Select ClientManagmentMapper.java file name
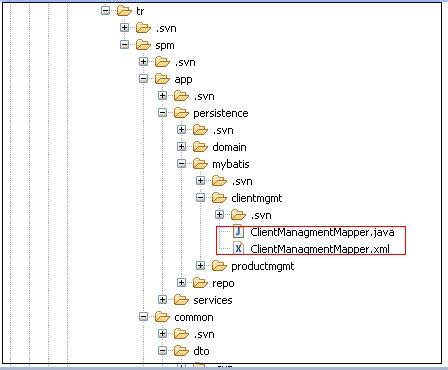Screen dimensions: 448x370 click(x=322, y=232)
